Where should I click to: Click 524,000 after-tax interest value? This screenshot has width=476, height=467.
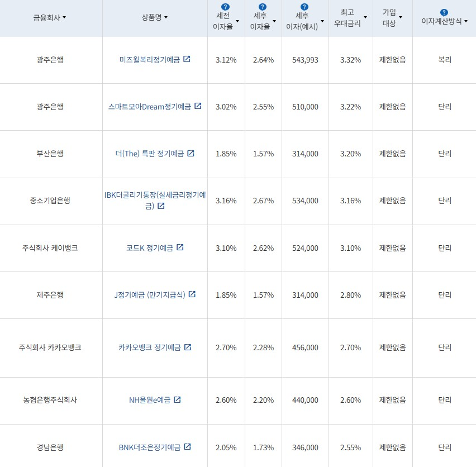point(305,248)
